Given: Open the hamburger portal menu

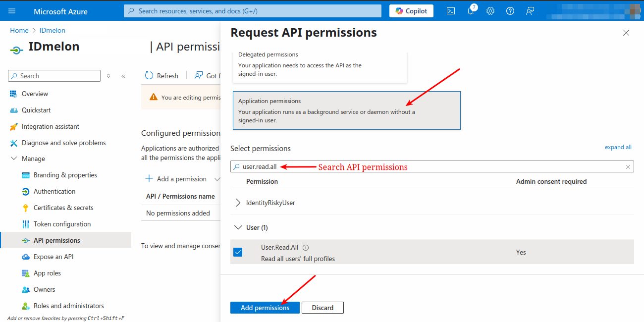Looking at the screenshot, I should tap(12, 11).
